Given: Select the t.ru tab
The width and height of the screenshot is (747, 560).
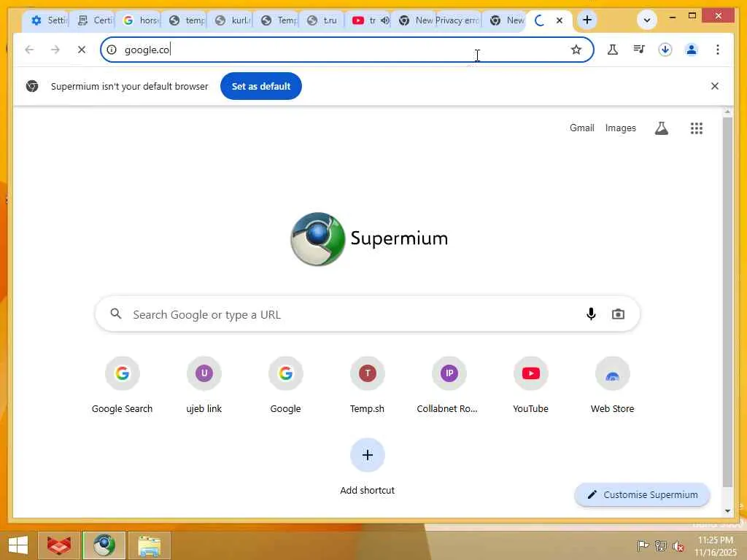Looking at the screenshot, I should tap(323, 20).
